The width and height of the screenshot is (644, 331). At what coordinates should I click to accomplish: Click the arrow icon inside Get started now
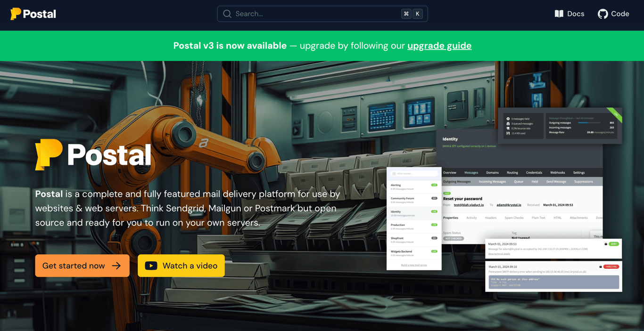click(x=117, y=266)
